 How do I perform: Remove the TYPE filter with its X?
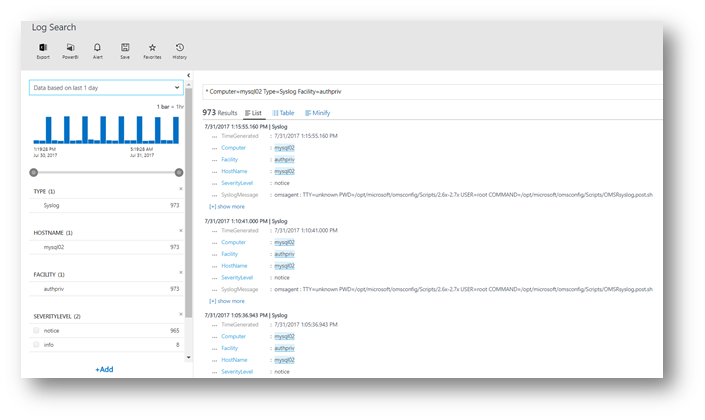pos(181,189)
